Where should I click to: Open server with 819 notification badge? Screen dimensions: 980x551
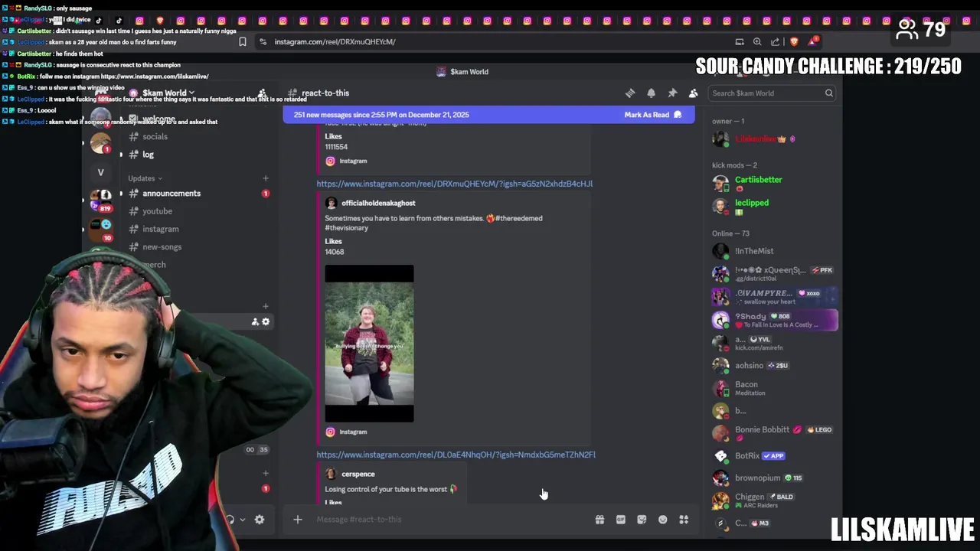tap(100, 201)
